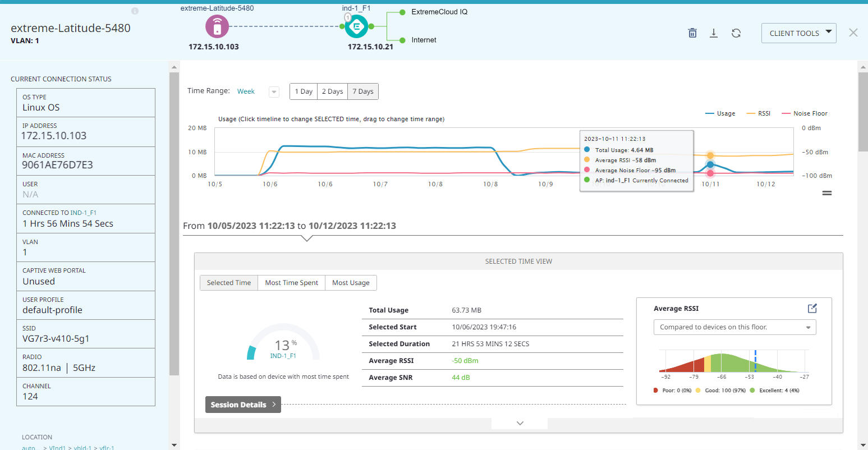Open the Time Range Week dropdown
This screenshot has height=450, width=868.
point(274,92)
